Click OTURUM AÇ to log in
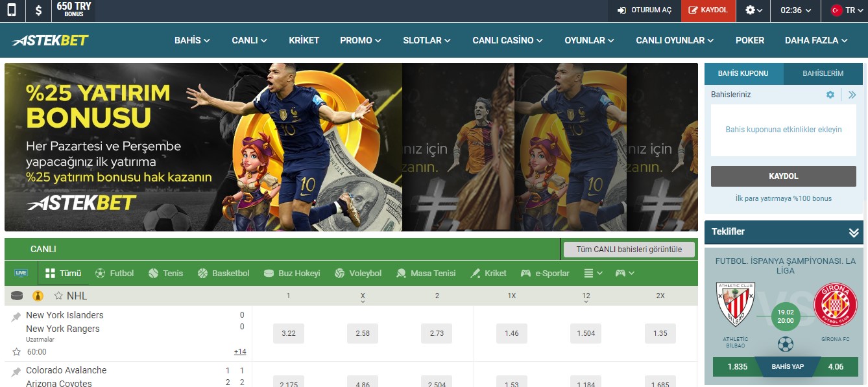The image size is (868, 387). pyautogui.click(x=644, y=10)
